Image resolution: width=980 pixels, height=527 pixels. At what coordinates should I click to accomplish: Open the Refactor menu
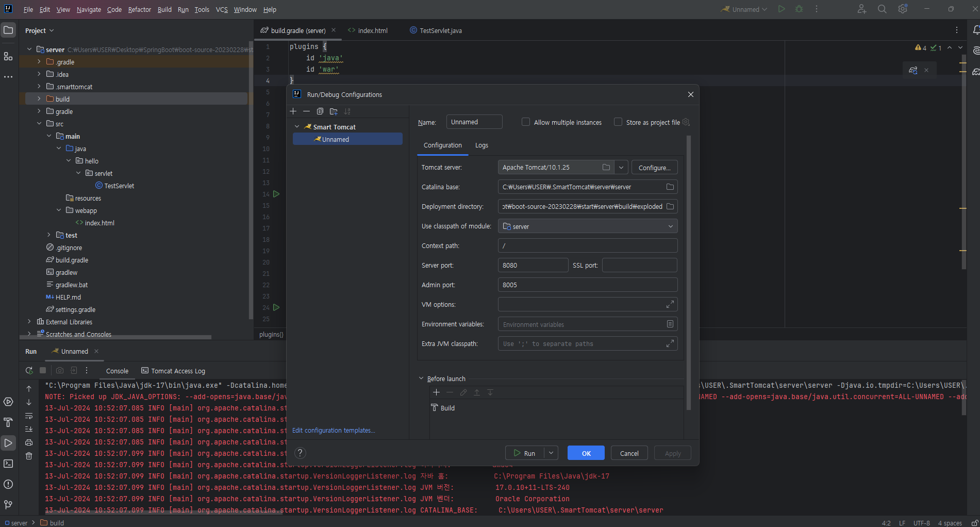click(x=140, y=9)
